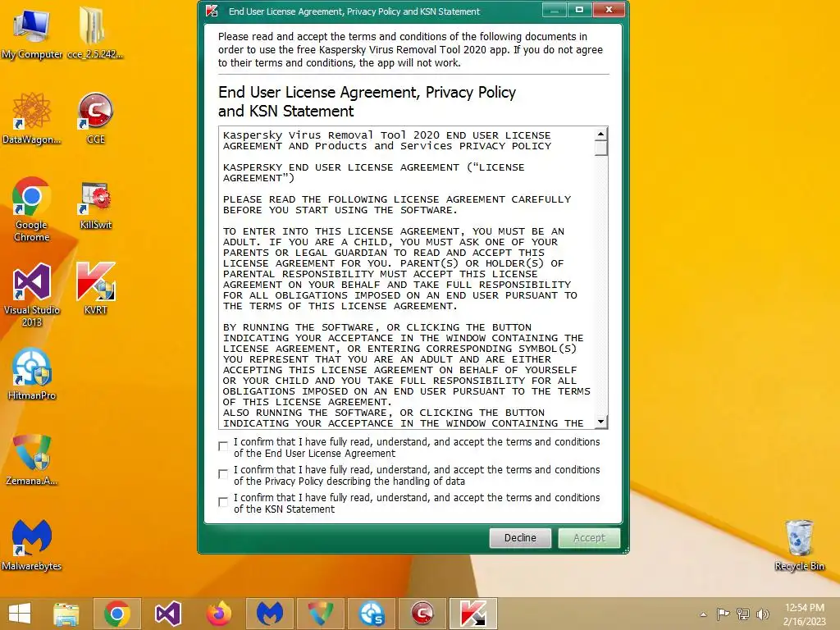Open File Explorer from the taskbar
Screen dimensions: 840x630
[x=66, y=614]
